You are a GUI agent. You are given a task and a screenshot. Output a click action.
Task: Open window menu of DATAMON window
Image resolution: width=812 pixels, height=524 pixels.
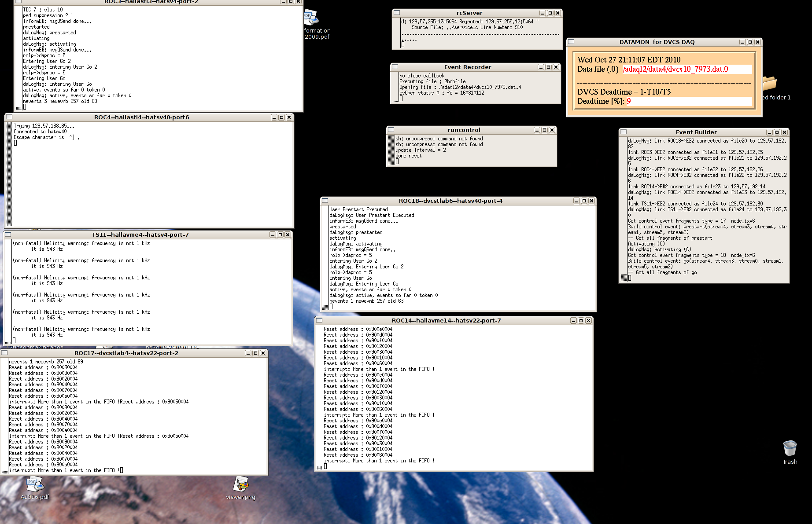pos(571,42)
